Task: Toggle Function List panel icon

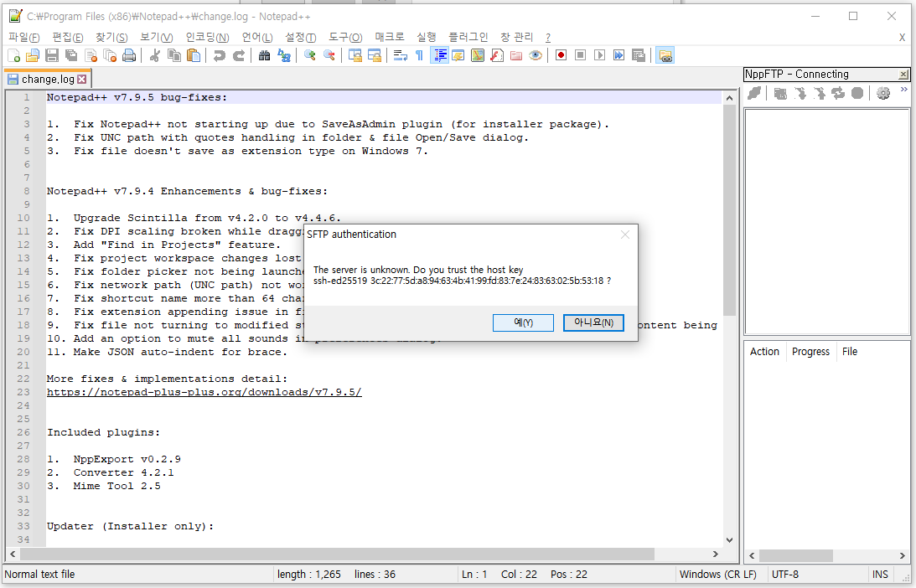Action: click(x=497, y=55)
